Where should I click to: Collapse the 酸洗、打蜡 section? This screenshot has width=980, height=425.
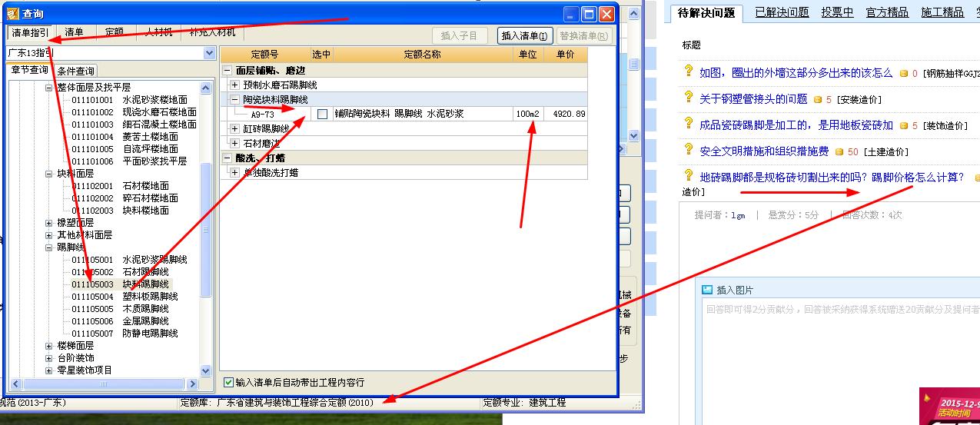[228, 158]
